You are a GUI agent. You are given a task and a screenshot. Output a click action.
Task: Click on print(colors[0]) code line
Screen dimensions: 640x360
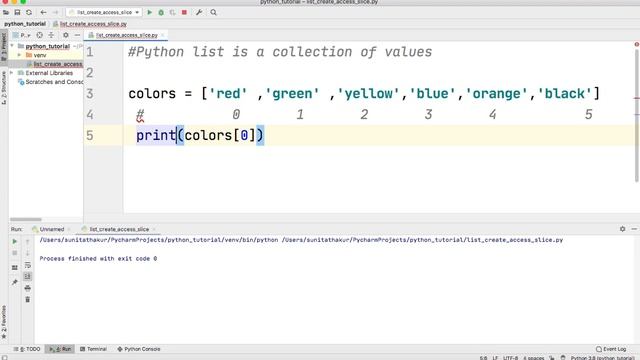[x=200, y=136]
